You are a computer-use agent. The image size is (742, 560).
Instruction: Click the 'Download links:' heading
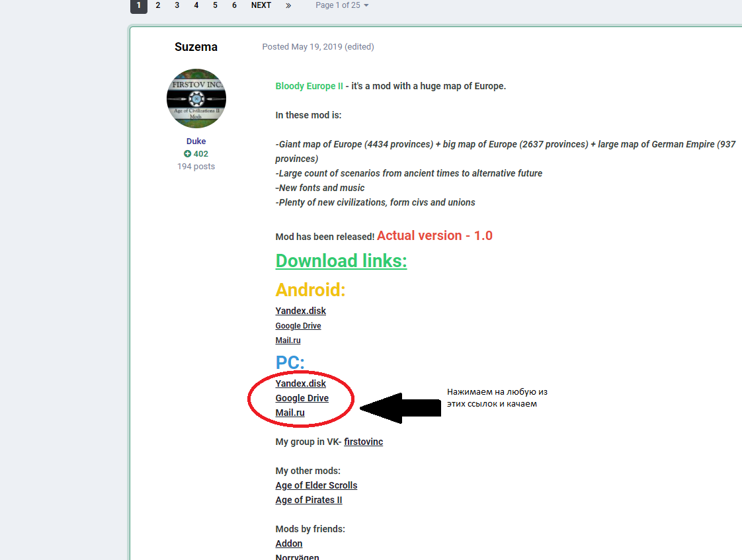(341, 261)
